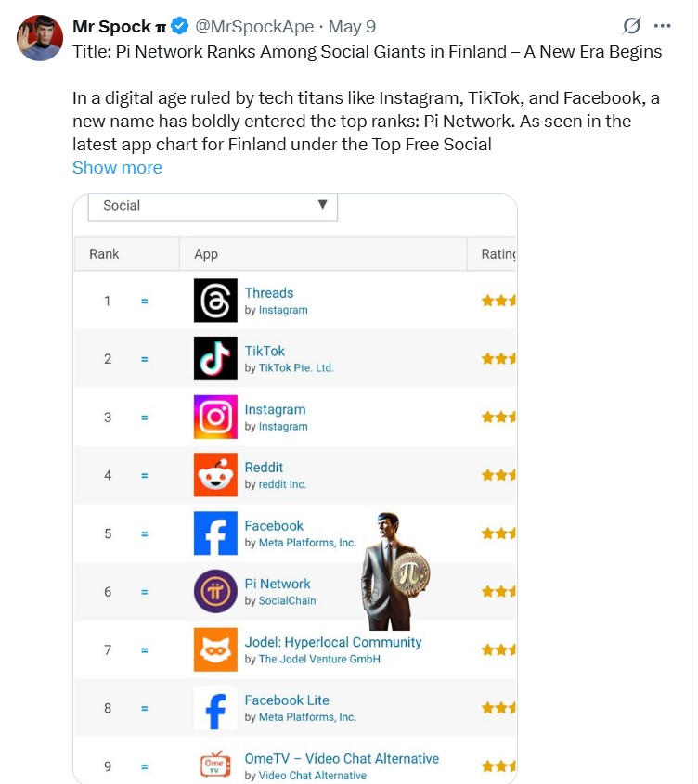This screenshot has height=784, width=698.
Task: Open the tweet's three-dot more menu
Action: point(662,26)
